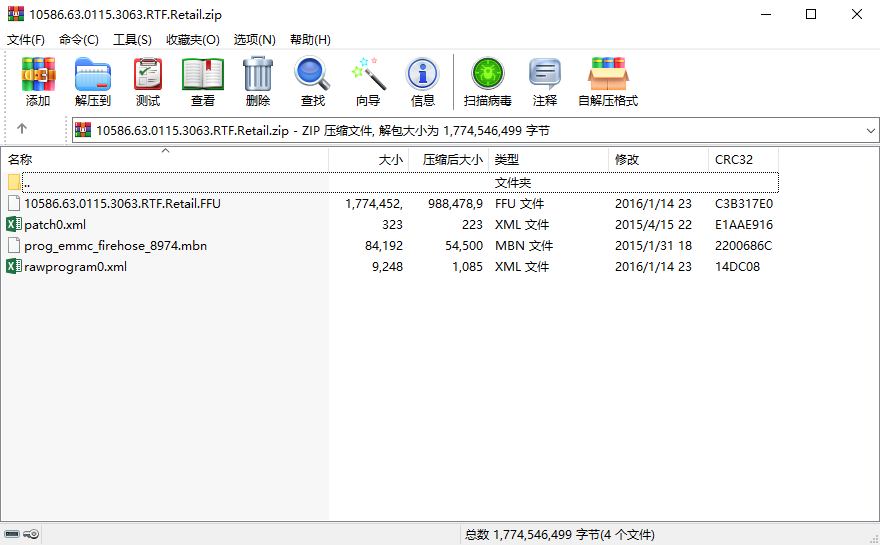
Task: Select file 10586.63.0115.3063.RTF.Retail.FFU
Action: (x=122, y=203)
